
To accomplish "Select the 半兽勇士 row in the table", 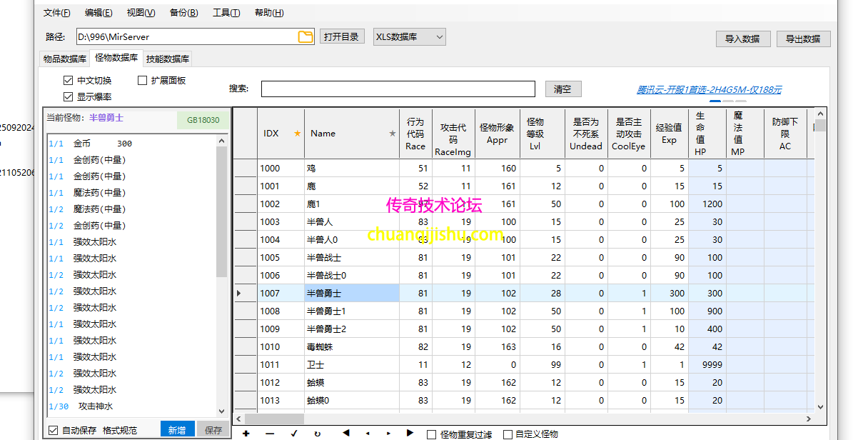I will point(348,293).
